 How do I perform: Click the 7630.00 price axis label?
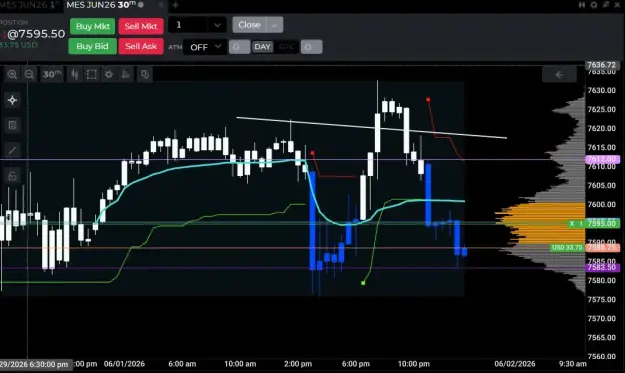point(601,90)
